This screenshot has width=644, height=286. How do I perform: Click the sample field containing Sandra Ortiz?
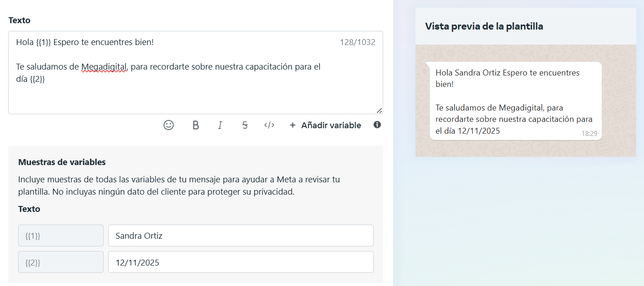tap(240, 236)
